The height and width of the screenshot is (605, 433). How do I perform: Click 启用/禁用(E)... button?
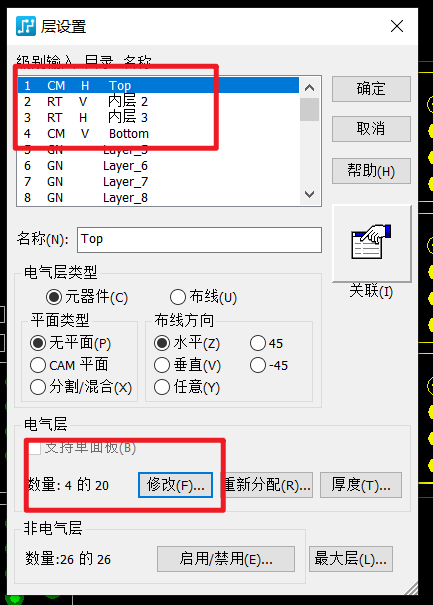[x=226, y=559]
